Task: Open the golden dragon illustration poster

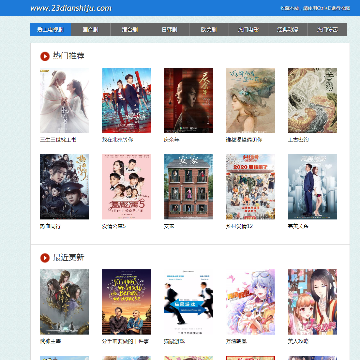Action: click(x=312, y=100)
